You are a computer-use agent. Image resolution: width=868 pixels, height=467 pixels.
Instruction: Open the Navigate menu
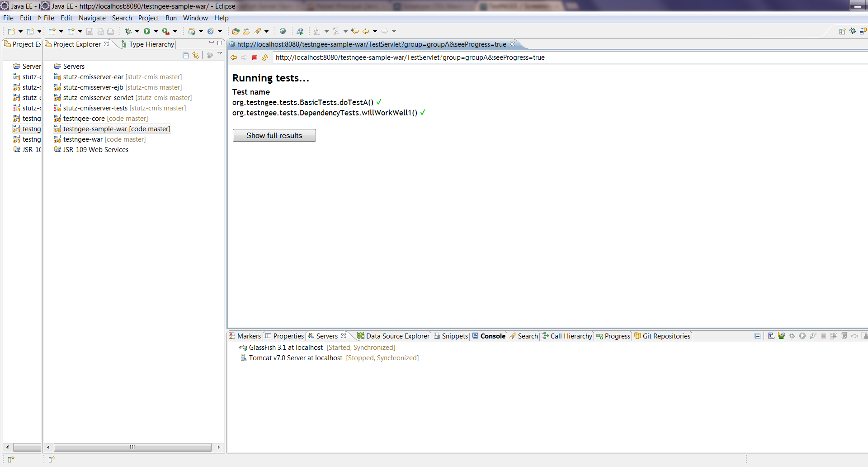click(92, 18)
